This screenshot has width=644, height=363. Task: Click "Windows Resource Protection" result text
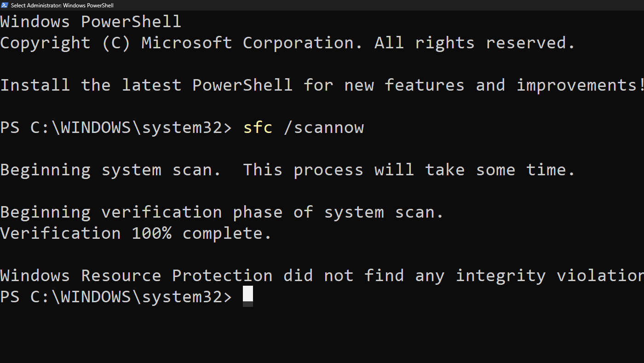coord(136,276)
